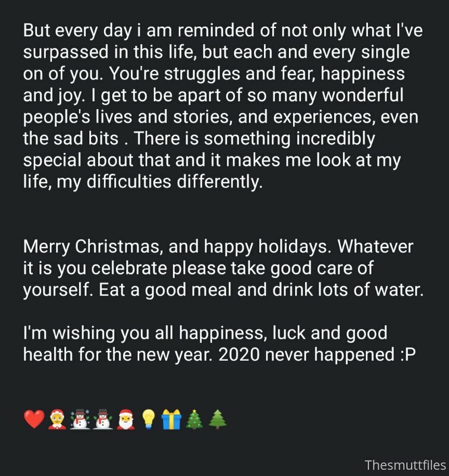Click the snowman emoji beside Mrs. Claus

tap(80, 419)
